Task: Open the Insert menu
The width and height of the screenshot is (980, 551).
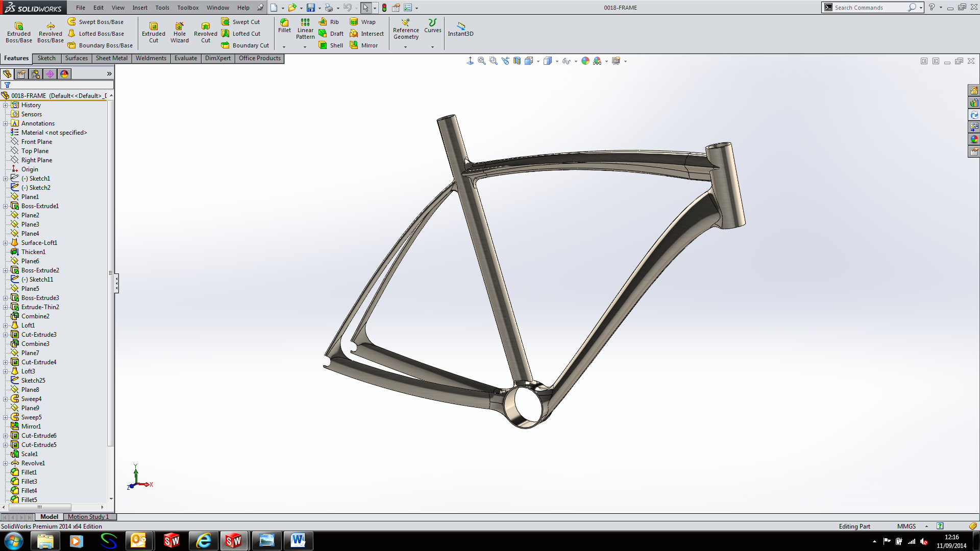Action: pos(139,8)
